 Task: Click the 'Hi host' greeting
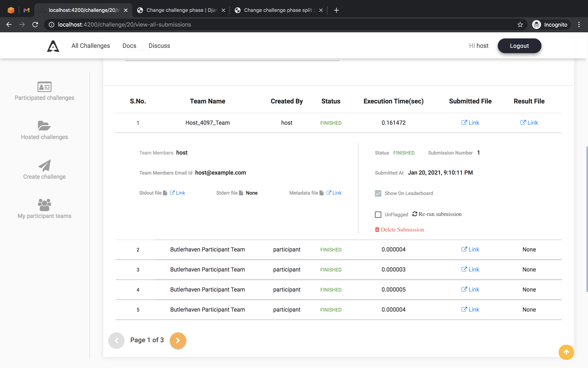click(x=478, y=46)
